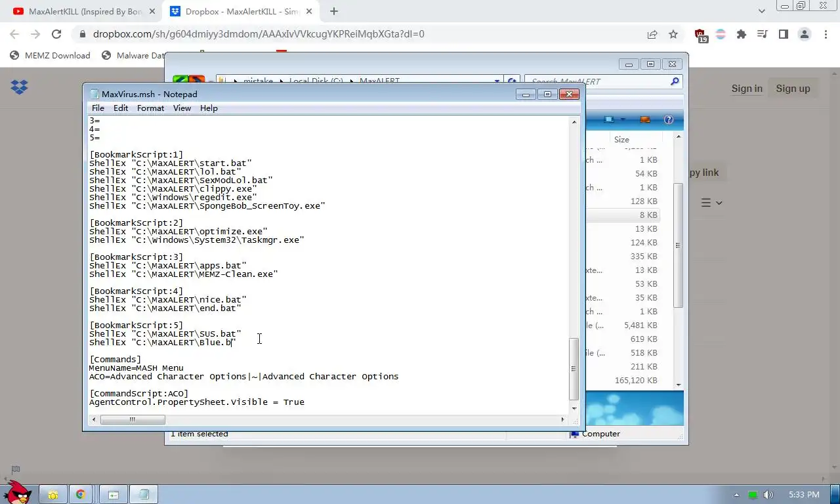Open the Format menu in Notepad
The height and width of the screenshot is (504, 840).
150,108
